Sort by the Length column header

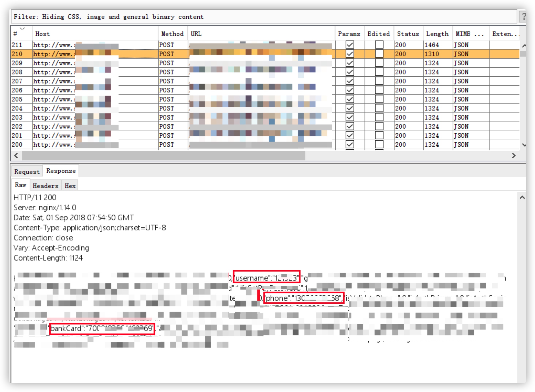(437, 34)
